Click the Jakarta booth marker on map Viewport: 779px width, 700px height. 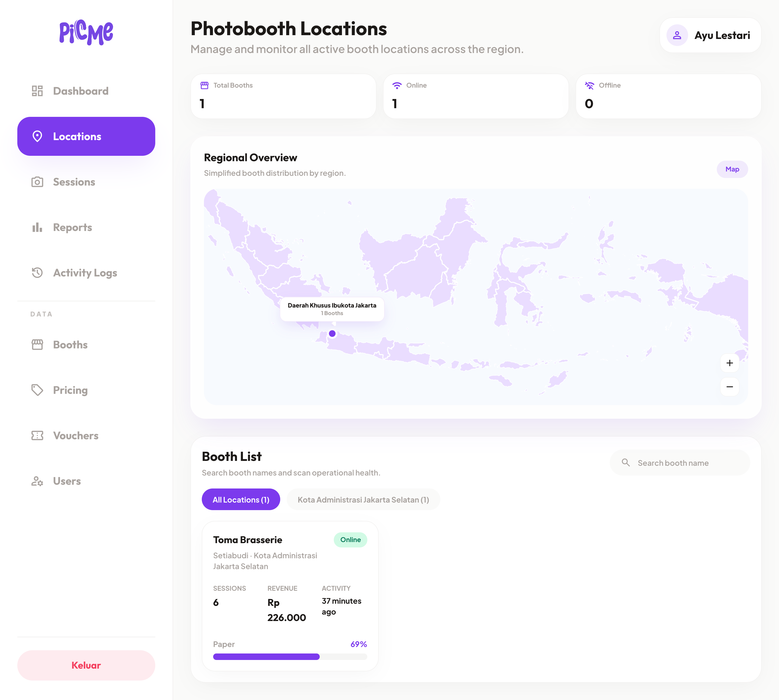332,334
